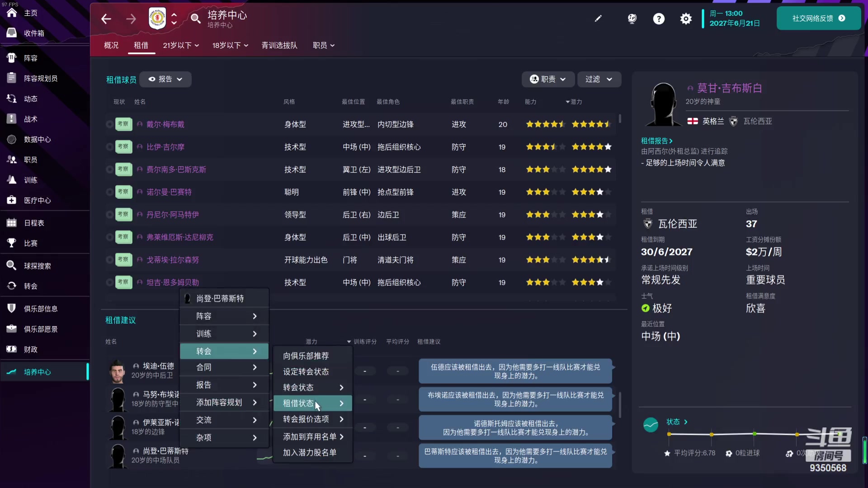Open the 过滤 filter dropdown
The image size is (868, 488).
click(x=599, y=79)
